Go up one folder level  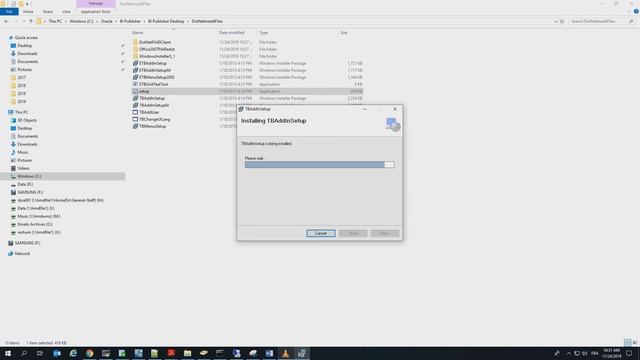(31, 21)
